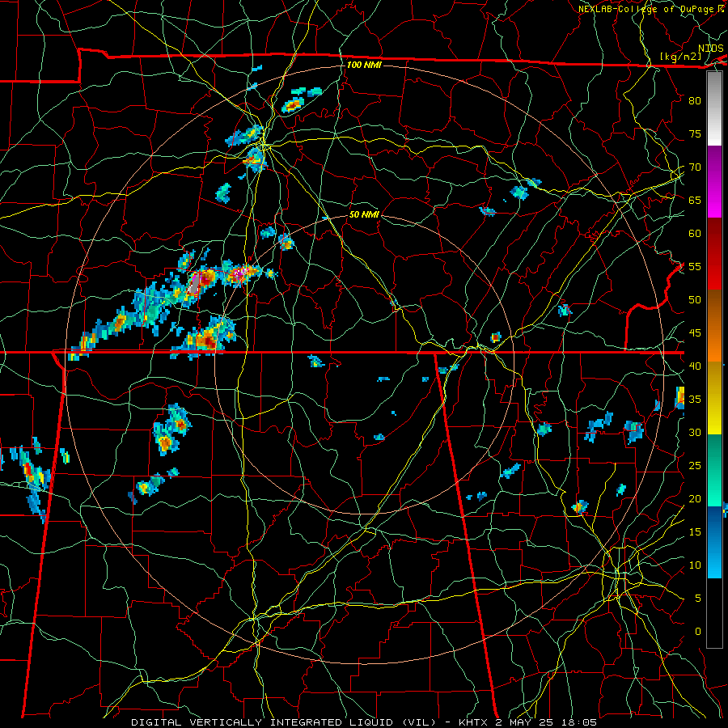
Task: Click the gray-white extreme VIL storm core
Action: [195, 284]
